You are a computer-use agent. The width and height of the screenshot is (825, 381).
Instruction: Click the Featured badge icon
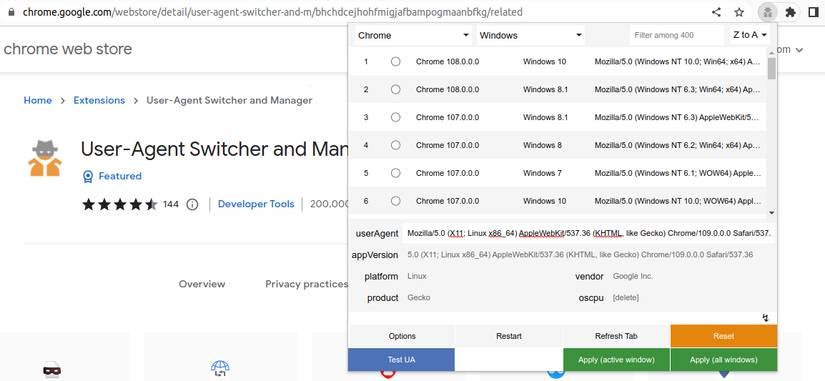click(88, 176)
